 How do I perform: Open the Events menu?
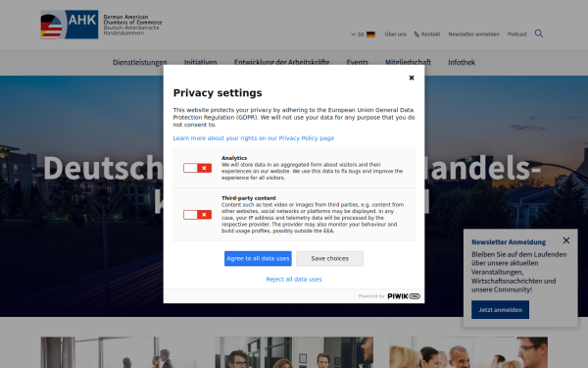tap(358, 62)
